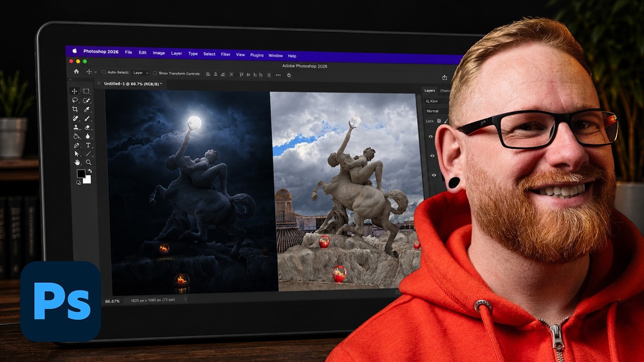Select the Paint Bucket tool

[76, 136]
